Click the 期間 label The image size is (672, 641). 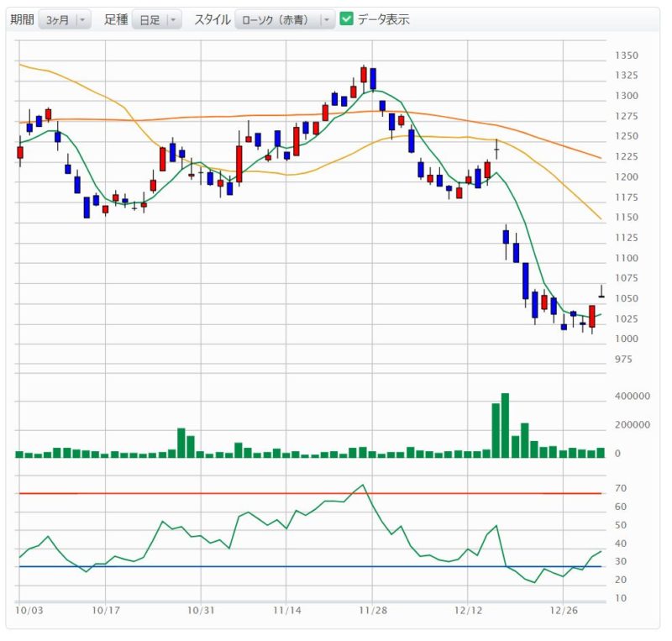[x=23, y=19]
